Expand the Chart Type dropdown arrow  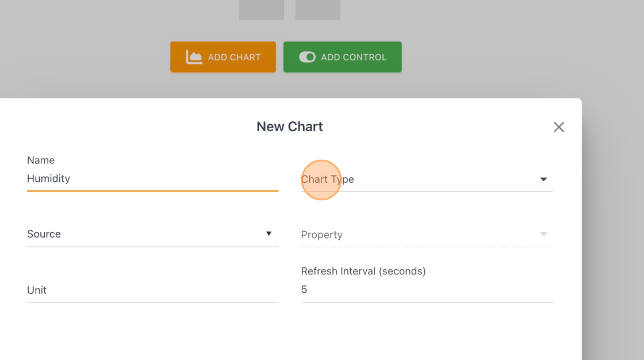[x=543, y=179]
